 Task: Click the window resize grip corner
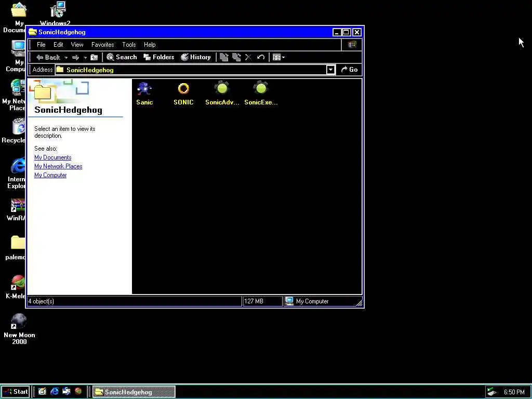pos(359,303)
